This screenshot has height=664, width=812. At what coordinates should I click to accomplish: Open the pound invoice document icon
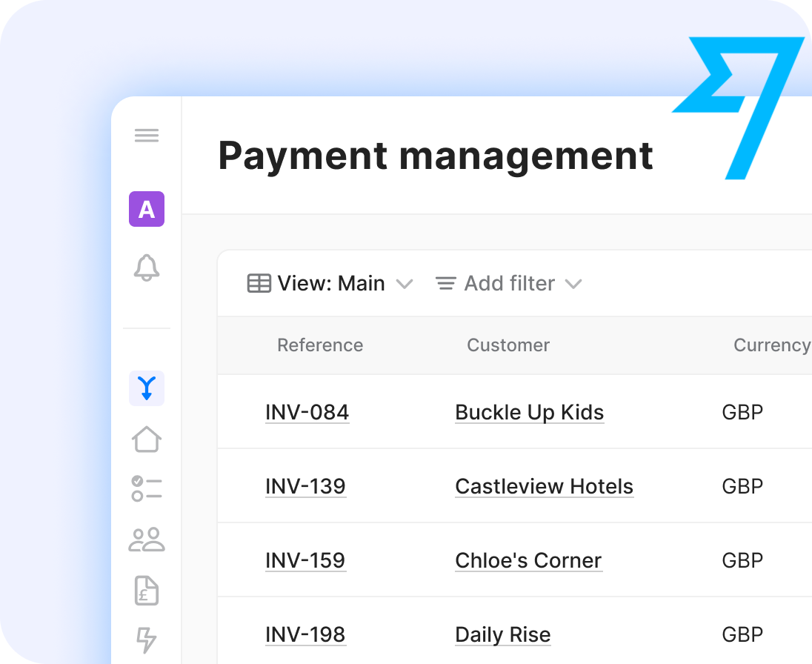point(147,591)
